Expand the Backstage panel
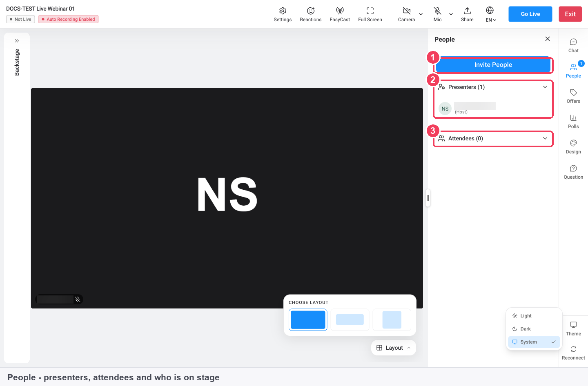588x386 pixels. coord(17,41)
